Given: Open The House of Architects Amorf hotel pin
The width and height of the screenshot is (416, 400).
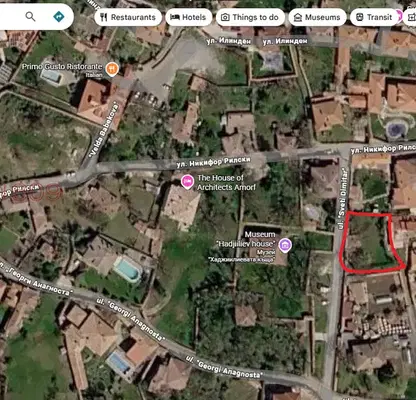Looking at the screenshot, I should point(187,182).
